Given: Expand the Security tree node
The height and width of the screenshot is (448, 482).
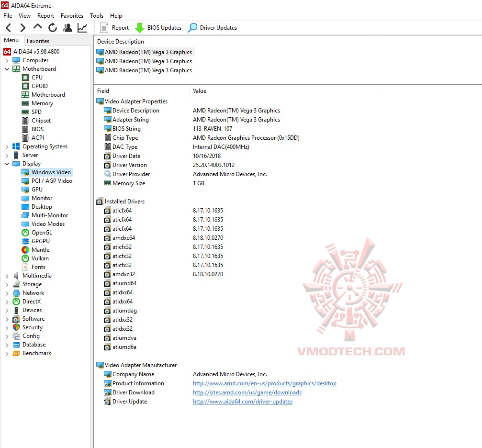Looking at the screenshot, I should (x=7, y=327).
